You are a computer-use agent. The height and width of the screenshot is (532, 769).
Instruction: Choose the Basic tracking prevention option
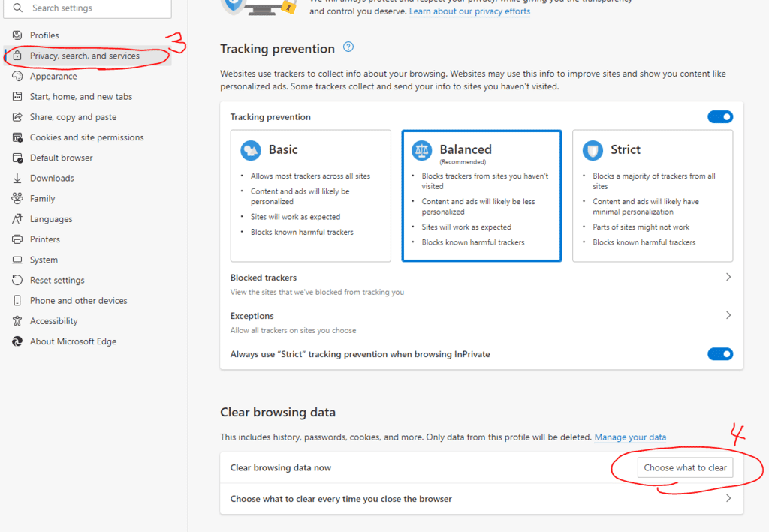pyautogui.click(x=310, y=195)
